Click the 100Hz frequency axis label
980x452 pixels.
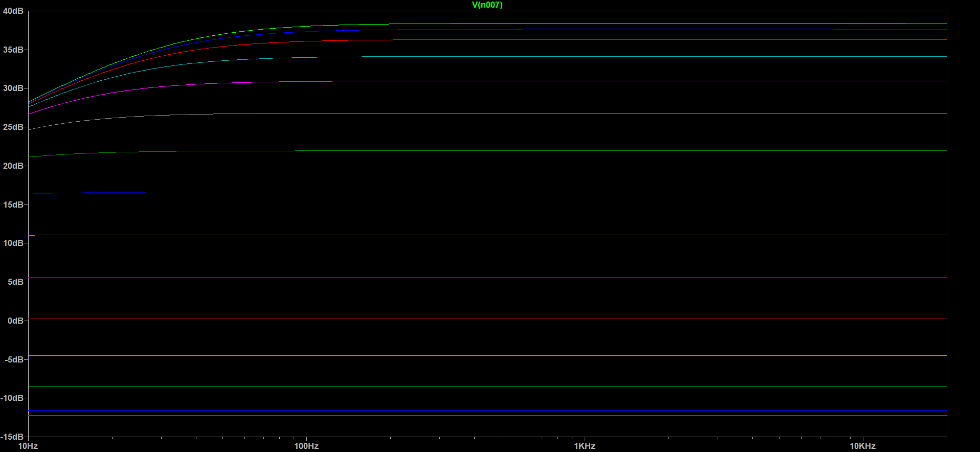[x=306, y=446]
